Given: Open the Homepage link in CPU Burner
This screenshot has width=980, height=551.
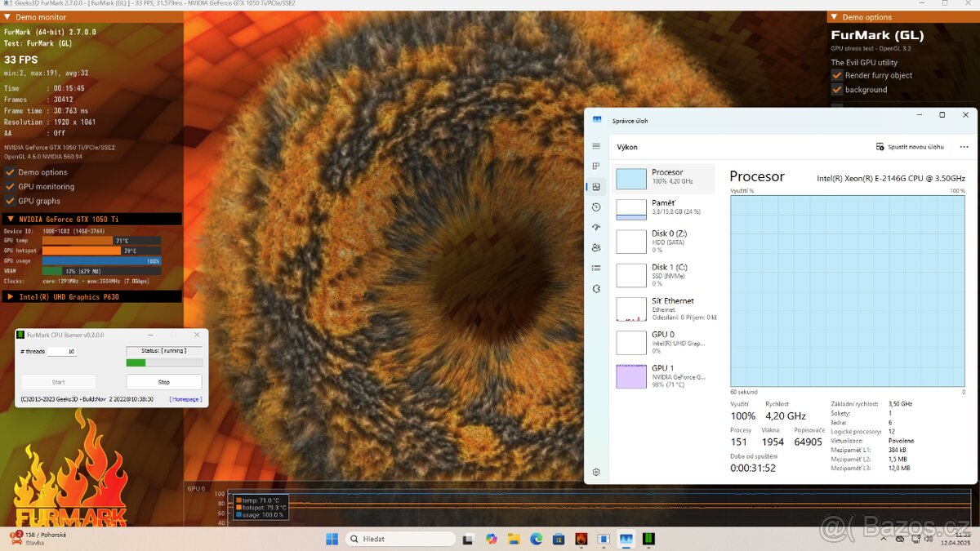Looking at the screenshot, I should coord(185,399).
